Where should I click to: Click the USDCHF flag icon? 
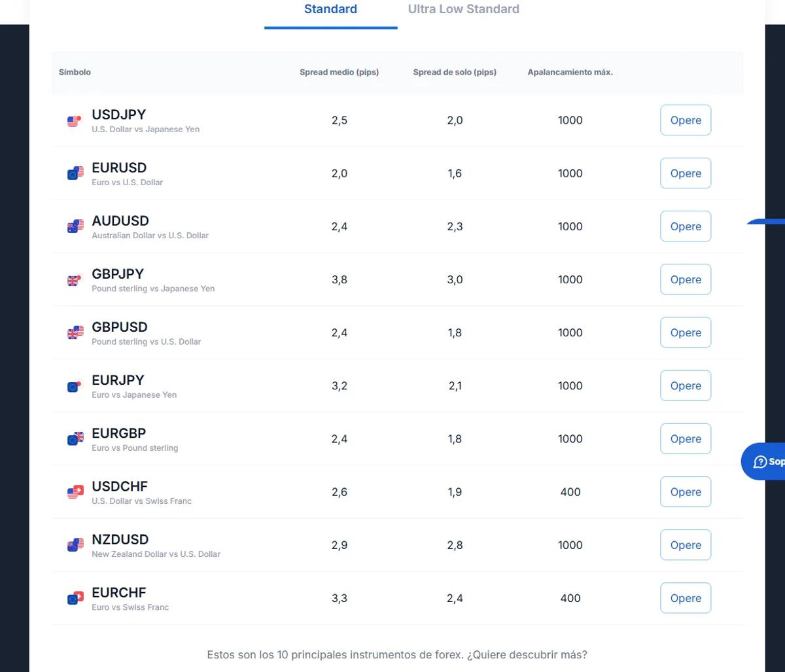point(75,492)
